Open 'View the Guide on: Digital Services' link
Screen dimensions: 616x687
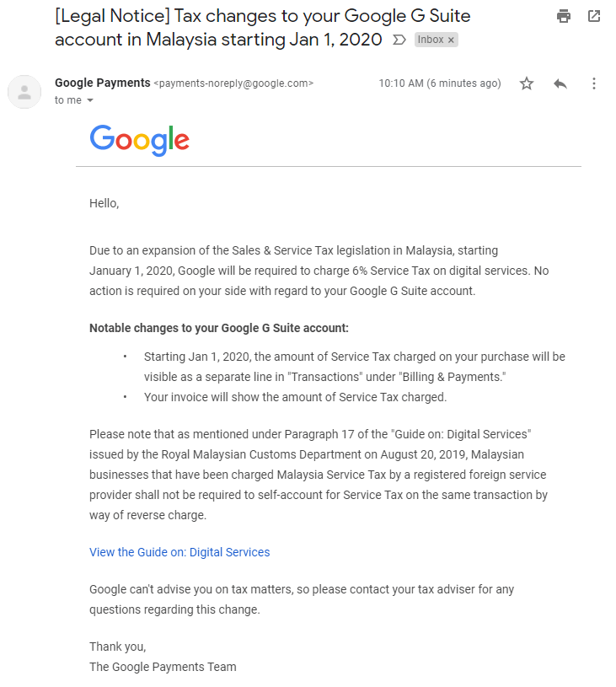click(x=179, y=552)
